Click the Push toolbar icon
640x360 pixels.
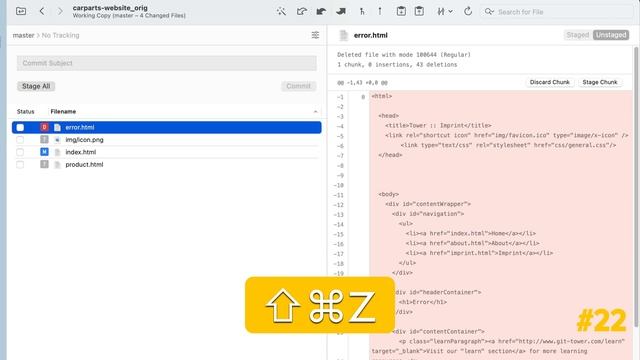341,11
